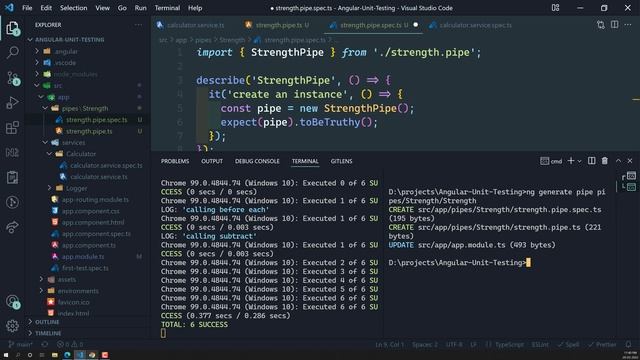The image size is (640, 360).
Task: Split the terminal panel
Action: click(591, 161)
